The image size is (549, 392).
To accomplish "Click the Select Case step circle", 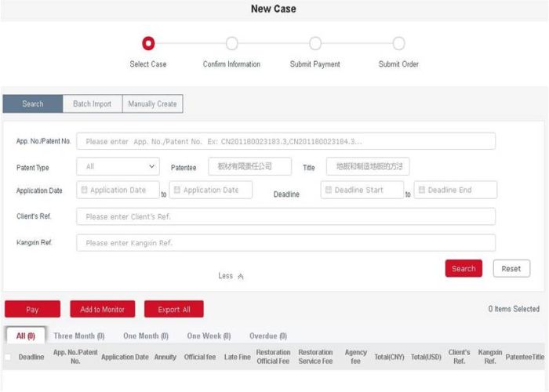I will 148,44.
